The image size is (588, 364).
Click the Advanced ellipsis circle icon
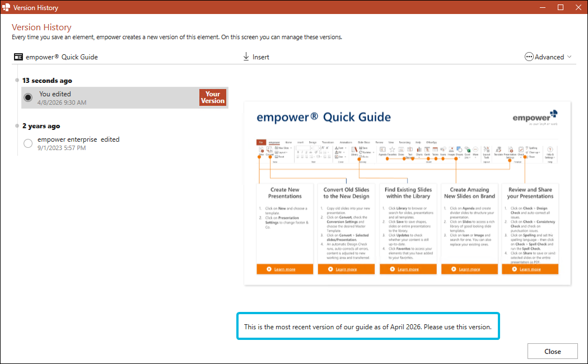529,57
